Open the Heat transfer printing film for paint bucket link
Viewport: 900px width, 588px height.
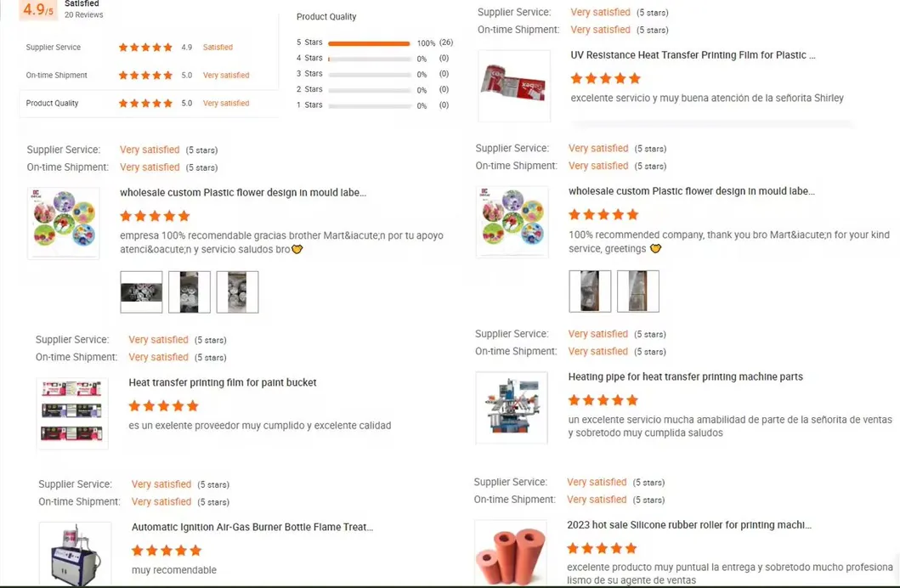coord(223,383)
